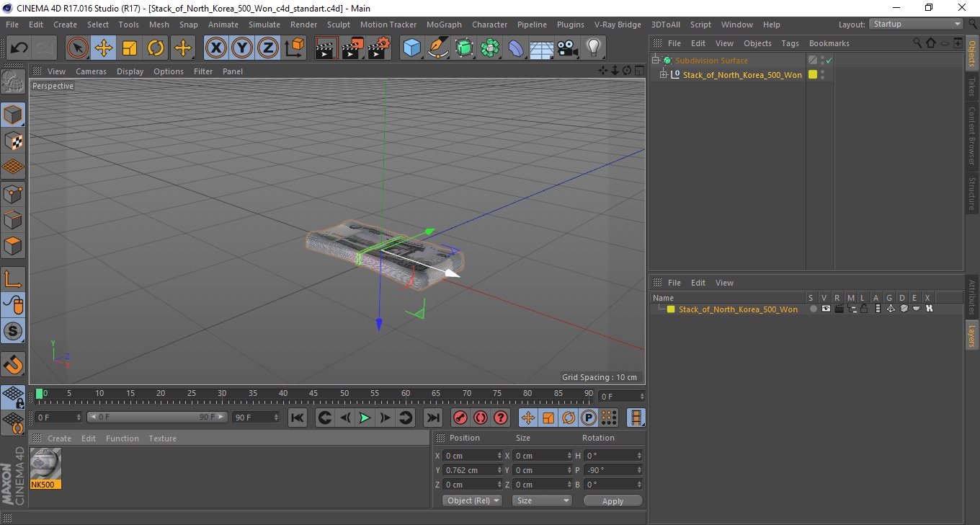980x525 pixels.
Task: Go to end of animation
Action: tap(432, 418)
